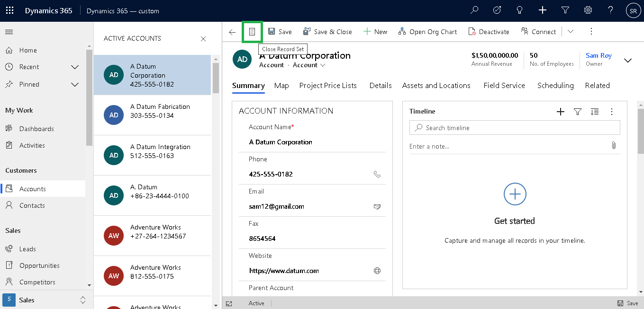644x309 pixels.
Task: Add a timeline record with plus icon
Action: [560, 112]
